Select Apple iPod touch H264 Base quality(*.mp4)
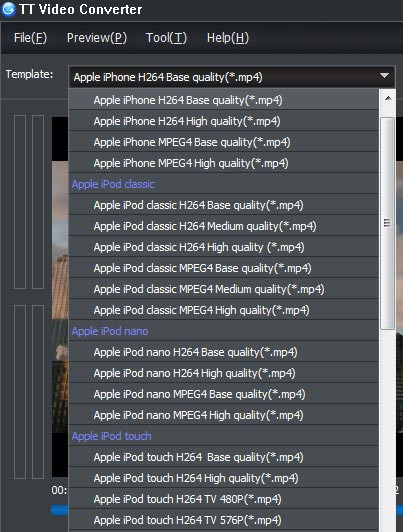Screen dimensions: 403x532 (x=224, y=457)
